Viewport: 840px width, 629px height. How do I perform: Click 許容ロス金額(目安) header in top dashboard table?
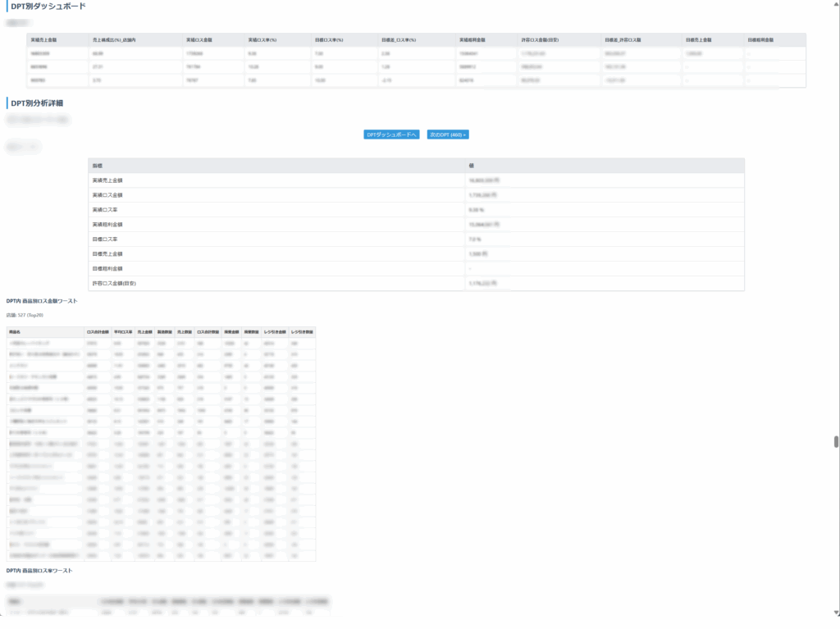(541, 39)
